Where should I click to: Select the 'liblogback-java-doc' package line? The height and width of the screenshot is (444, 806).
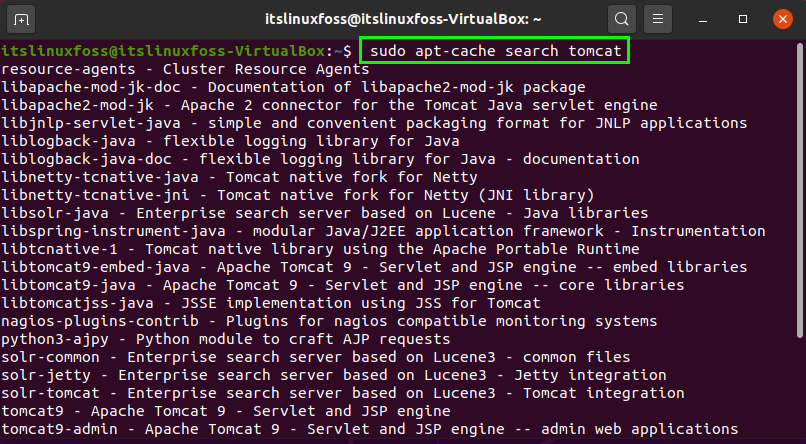[320, 159]
